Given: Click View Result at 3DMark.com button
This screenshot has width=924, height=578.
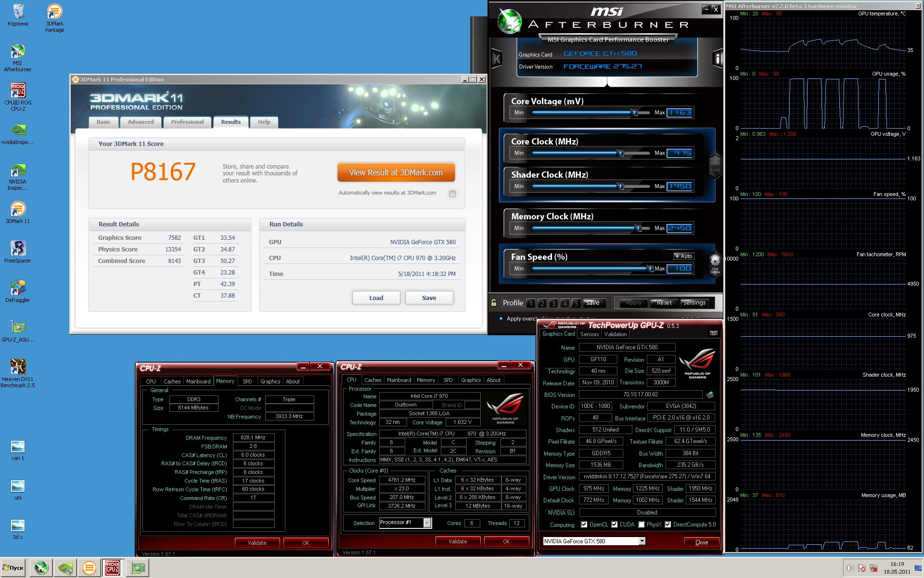Looking at the screenshot, I should click(x=396, y=172).
